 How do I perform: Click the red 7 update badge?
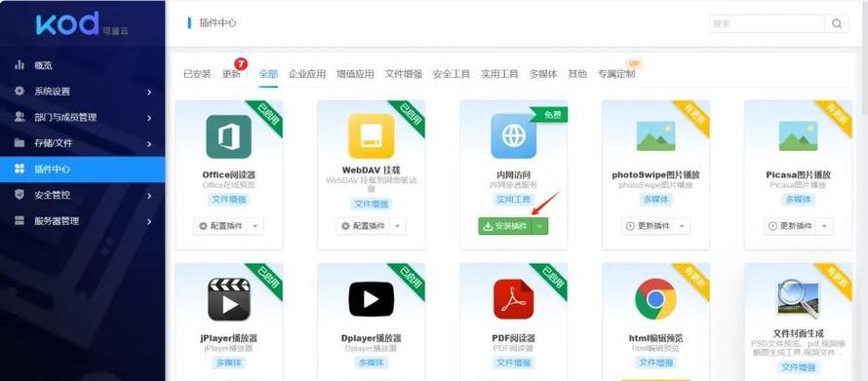coord(241,63)
